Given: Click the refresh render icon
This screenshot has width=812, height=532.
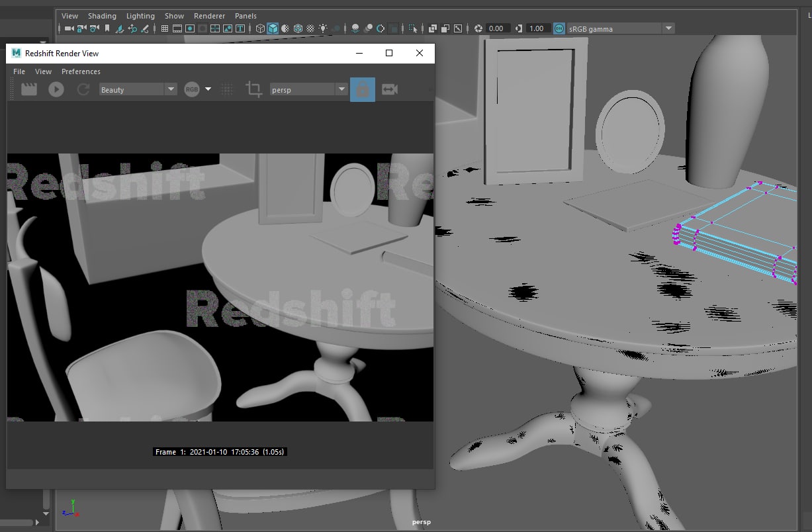Looking at the screenshot, I should click(x=83, y=89).
